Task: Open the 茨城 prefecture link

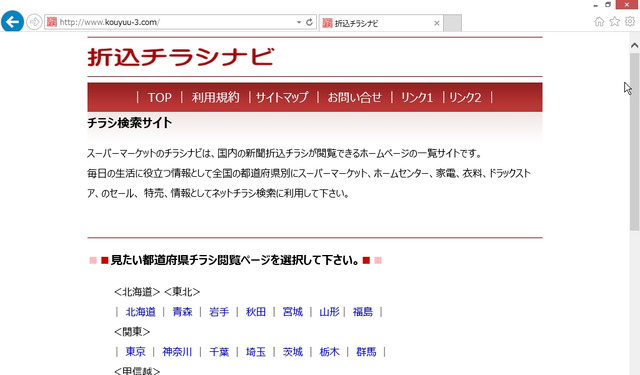Action: pos(293,352)
